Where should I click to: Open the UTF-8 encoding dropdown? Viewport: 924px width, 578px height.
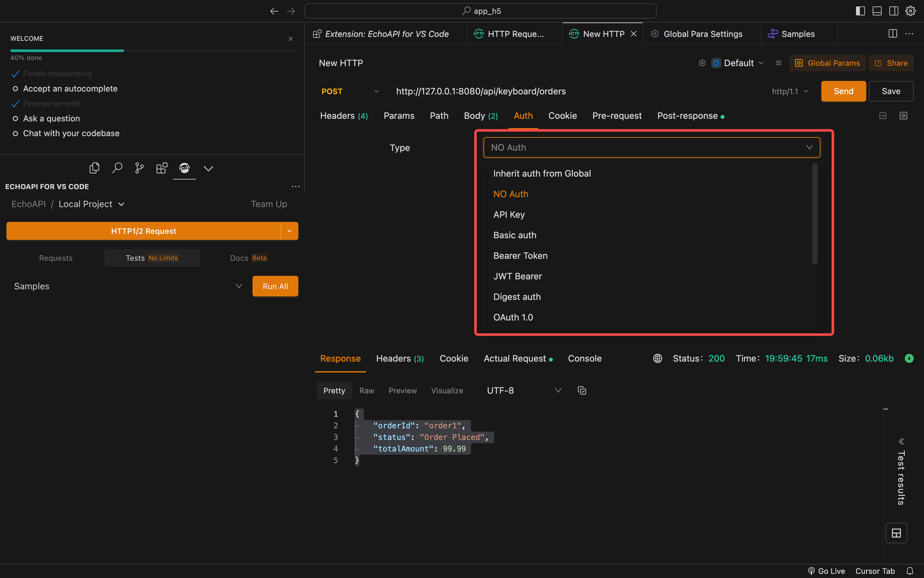(x=524, y=390)
